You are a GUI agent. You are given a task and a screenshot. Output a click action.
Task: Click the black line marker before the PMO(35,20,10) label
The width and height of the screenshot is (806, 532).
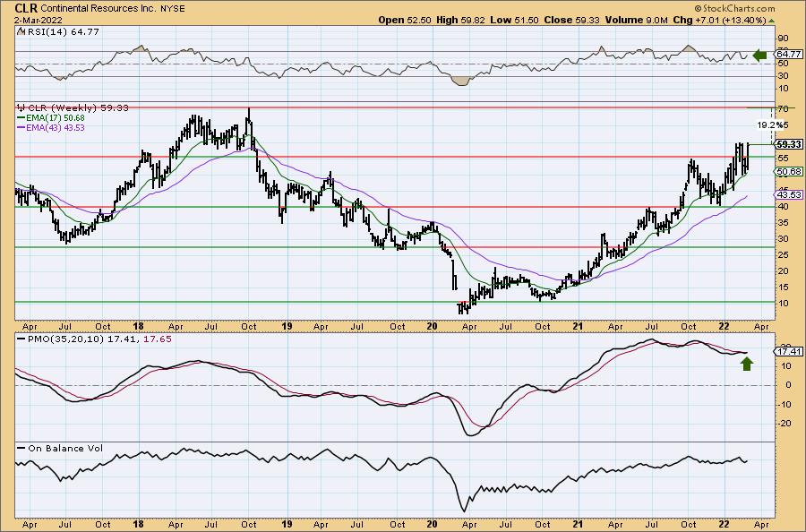(x=21, y=339)
